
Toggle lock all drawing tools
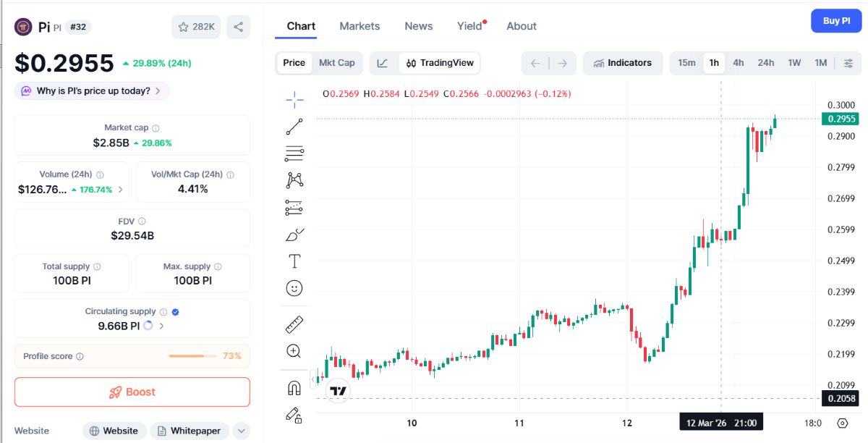point(294,415)
